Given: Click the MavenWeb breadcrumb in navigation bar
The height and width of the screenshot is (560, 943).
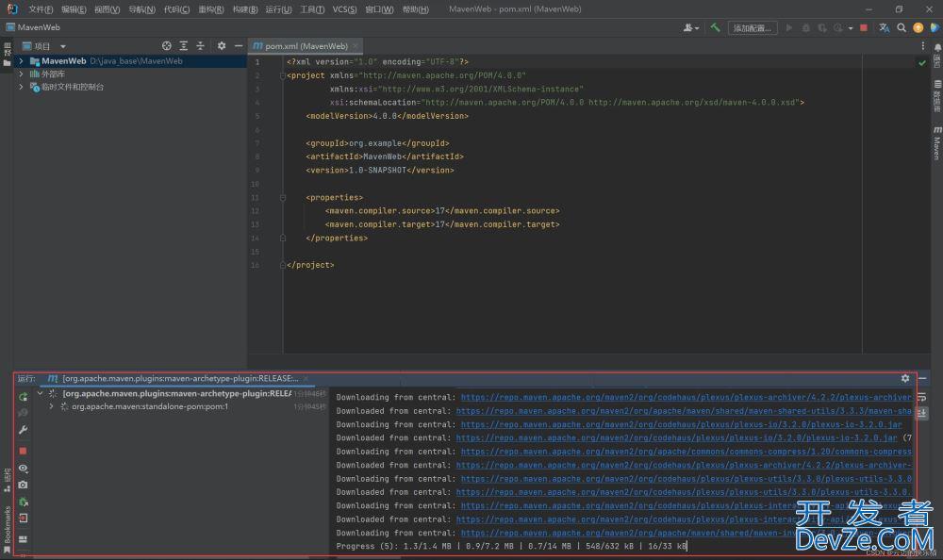Looking at the screenshot, I should tap(33, 27).
